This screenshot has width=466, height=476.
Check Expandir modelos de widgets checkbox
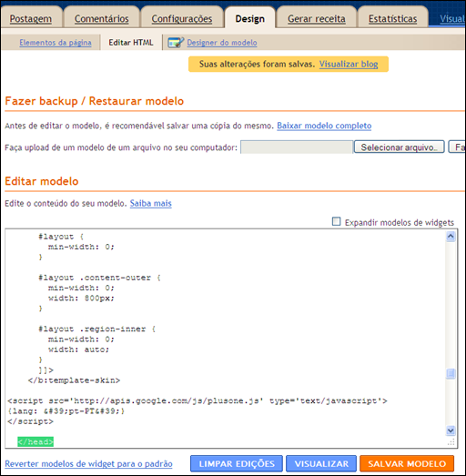tap(336, 221)
